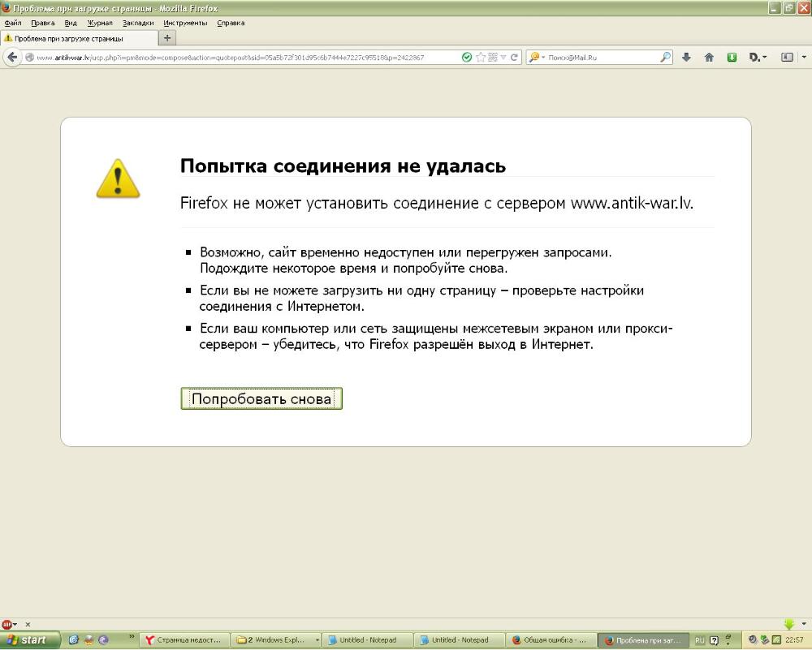Go to the Home page icon
812x650 pixels.
(x=709, y=58)
